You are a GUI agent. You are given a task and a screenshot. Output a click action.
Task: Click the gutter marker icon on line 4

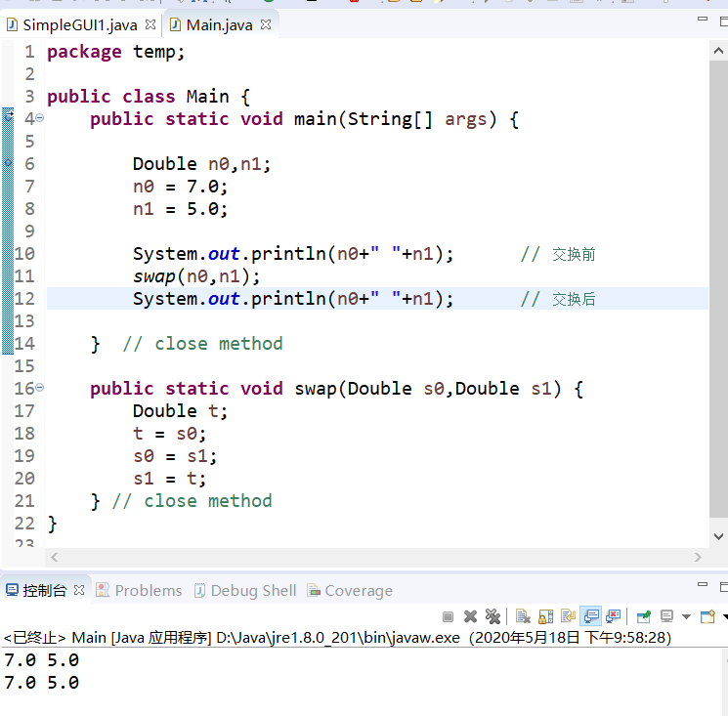tap(8, 116)
